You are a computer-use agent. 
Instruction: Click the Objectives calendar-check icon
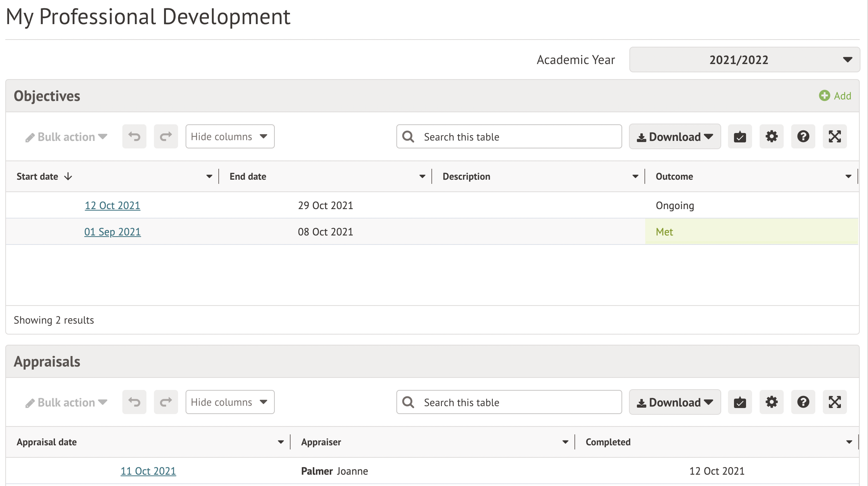click(x=740, y=136)
